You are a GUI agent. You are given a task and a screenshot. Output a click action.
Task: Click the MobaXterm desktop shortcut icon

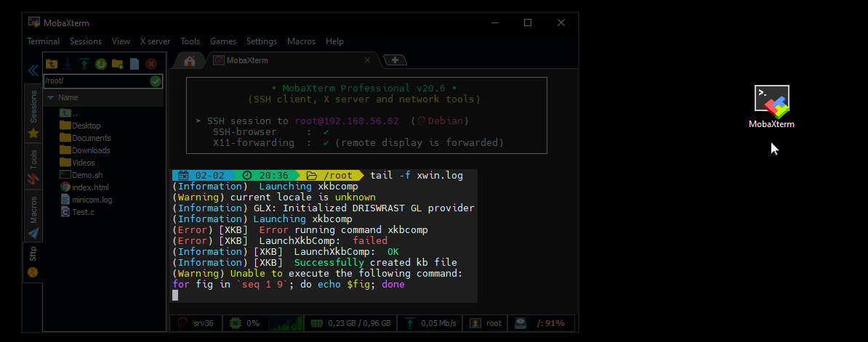point(772,107)
